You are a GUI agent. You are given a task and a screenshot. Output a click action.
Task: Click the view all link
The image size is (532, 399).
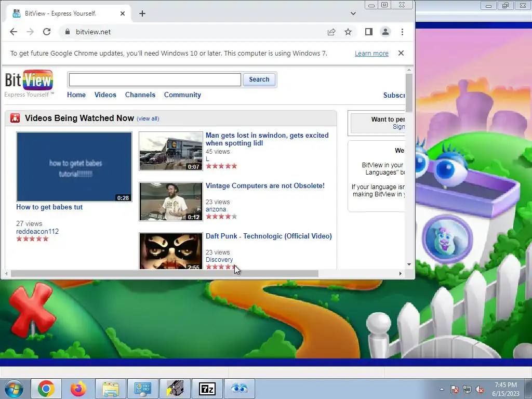coord(148,118)
